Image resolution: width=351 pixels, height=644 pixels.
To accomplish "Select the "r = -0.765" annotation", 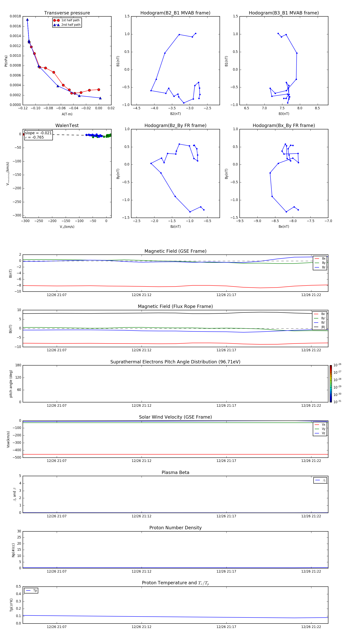I will click(x=35, y=137).
